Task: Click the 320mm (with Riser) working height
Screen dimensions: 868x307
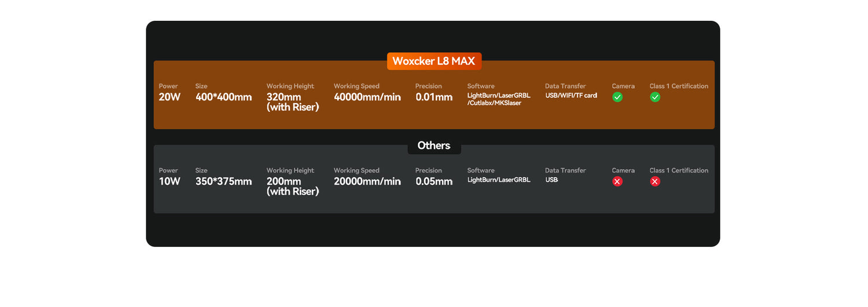Action: coord(292,102)
